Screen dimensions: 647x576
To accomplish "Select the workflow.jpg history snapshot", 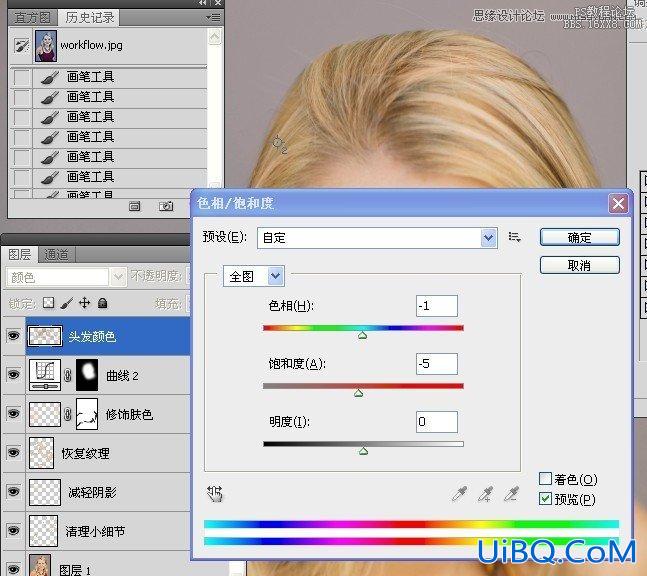I will (x=108, y=45).
